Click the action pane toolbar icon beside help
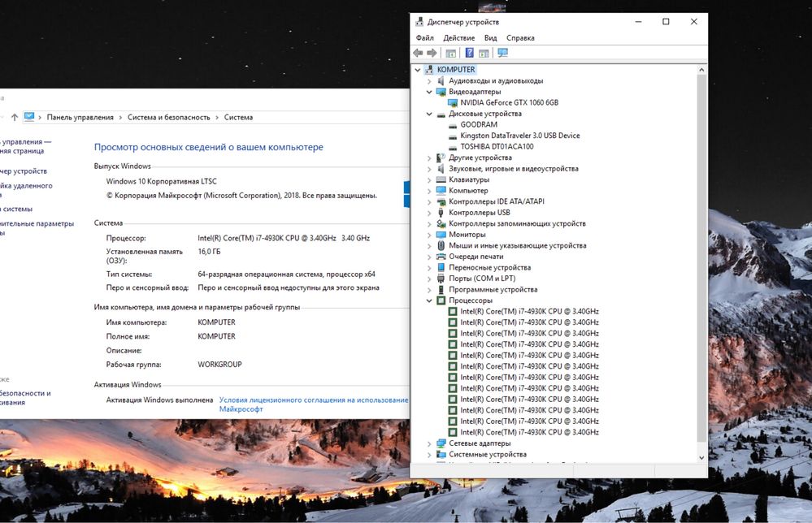This screenshot has width=812, height=523. 484,53
